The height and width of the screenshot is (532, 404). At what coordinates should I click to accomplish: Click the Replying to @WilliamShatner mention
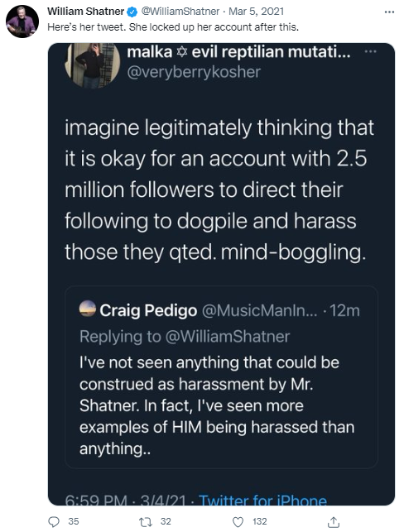point(228,337)
